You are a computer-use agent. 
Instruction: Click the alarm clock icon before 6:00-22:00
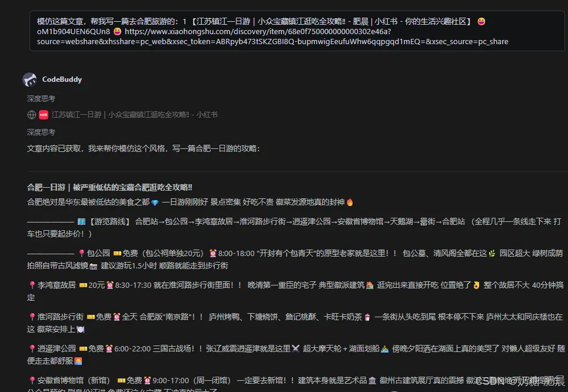tap(109, 349)
